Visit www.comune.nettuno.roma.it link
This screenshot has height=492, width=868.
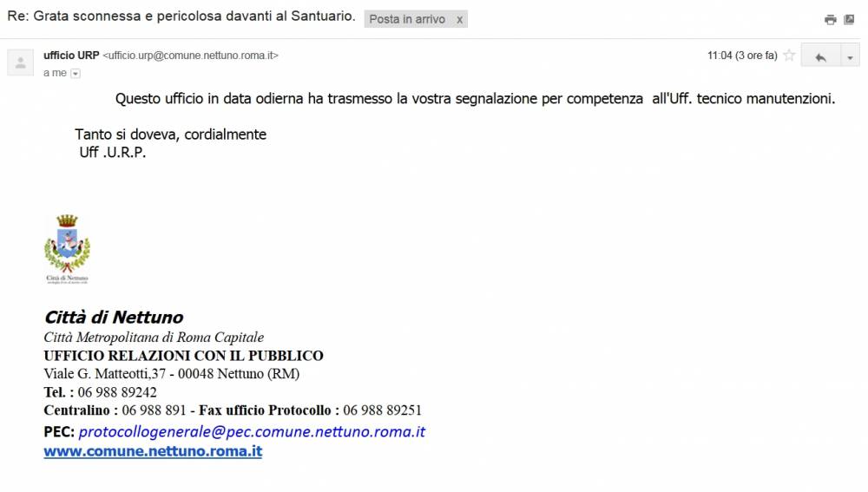coord(153,451)
